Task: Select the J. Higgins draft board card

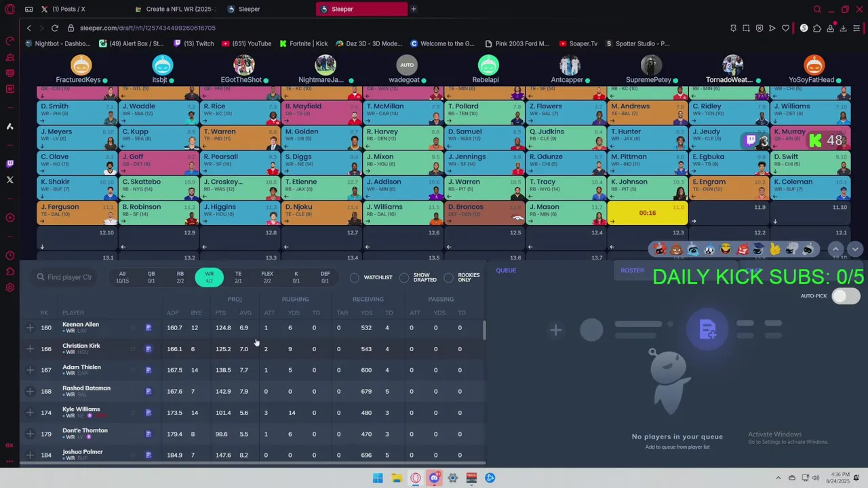Action: (x=240, y=212)
